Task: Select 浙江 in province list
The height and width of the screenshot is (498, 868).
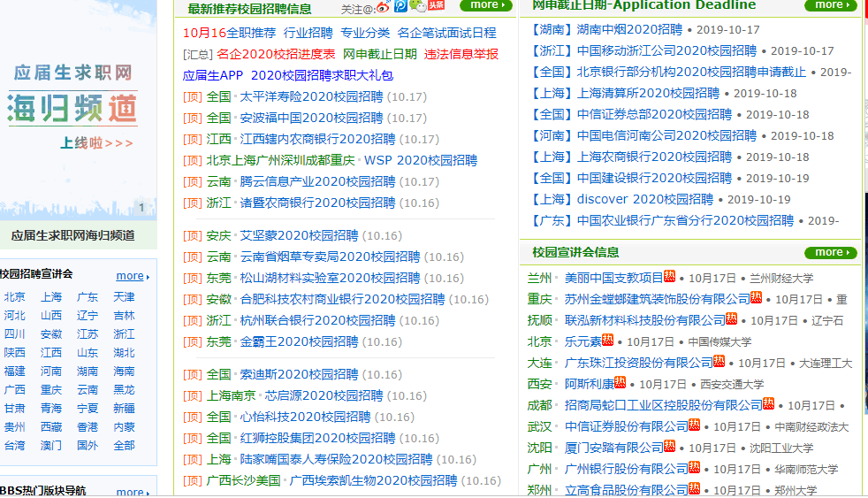Action: pos(125,334)
